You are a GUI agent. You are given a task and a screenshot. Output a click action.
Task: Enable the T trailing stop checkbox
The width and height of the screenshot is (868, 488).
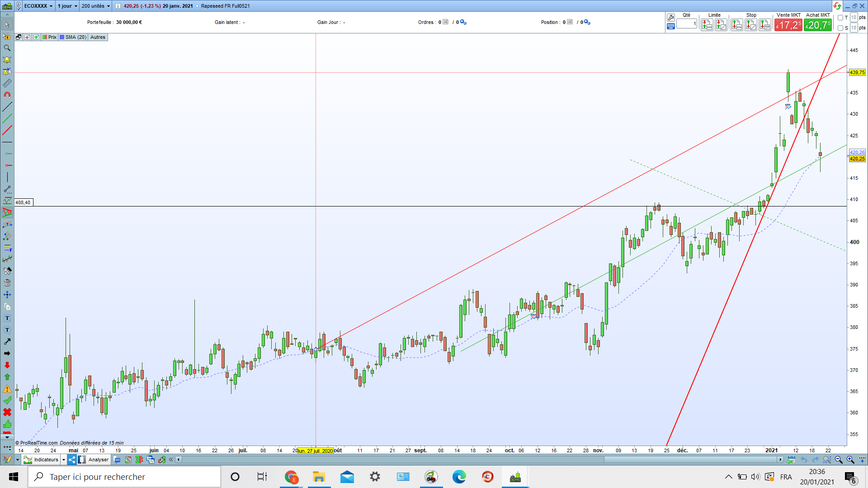(840, 18)
